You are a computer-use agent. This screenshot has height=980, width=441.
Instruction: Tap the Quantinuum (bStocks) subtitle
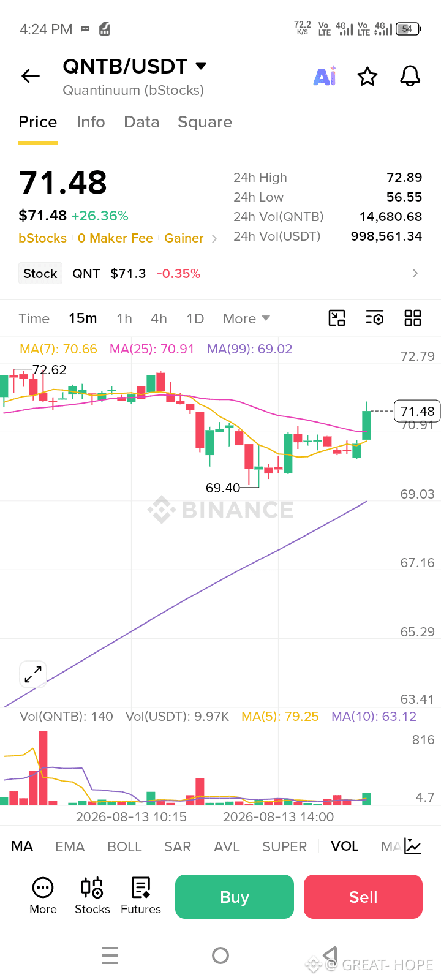pyautogui.click(x=134, y=91)
